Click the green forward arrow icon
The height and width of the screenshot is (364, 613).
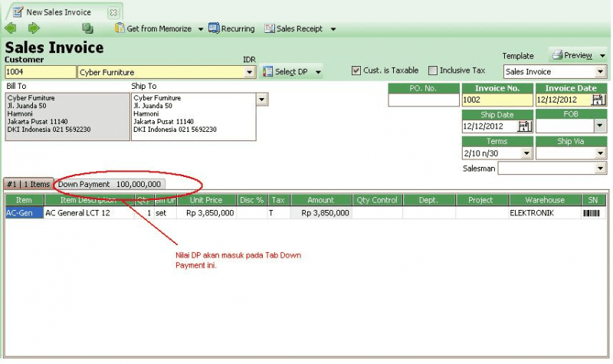(x=34, y=28)
